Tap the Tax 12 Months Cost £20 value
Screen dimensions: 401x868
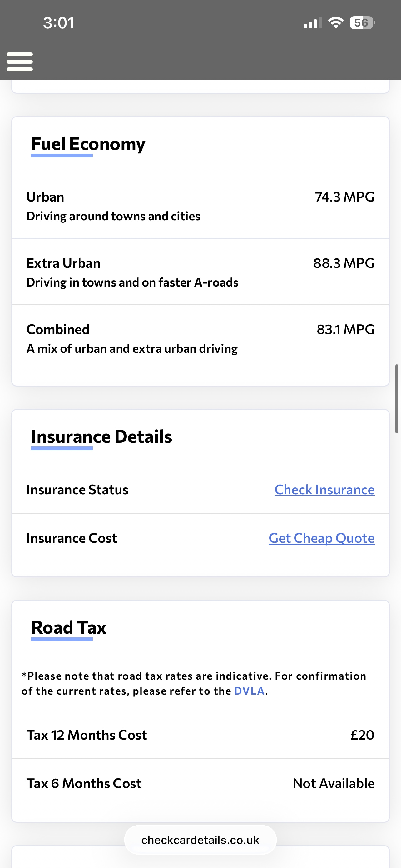[362, 735]
